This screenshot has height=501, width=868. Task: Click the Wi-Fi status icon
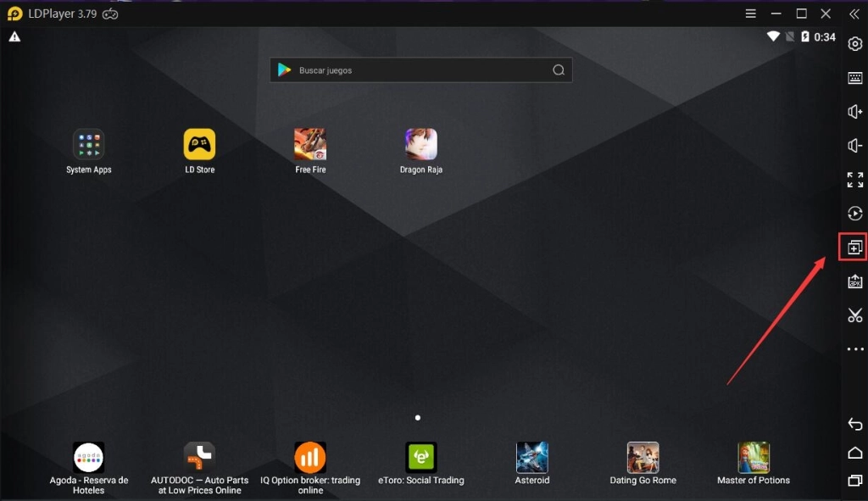coord(773,36)
